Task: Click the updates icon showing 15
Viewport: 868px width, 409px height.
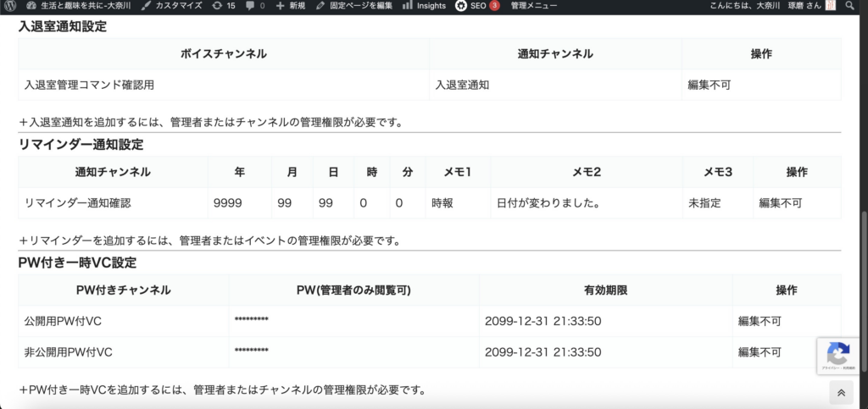Action: [x=224, y=6]
